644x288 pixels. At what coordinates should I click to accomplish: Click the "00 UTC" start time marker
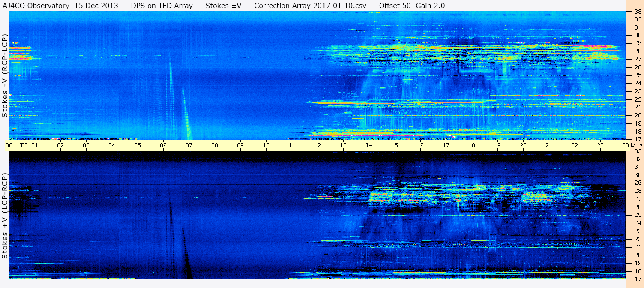click(x=17, y=145)
